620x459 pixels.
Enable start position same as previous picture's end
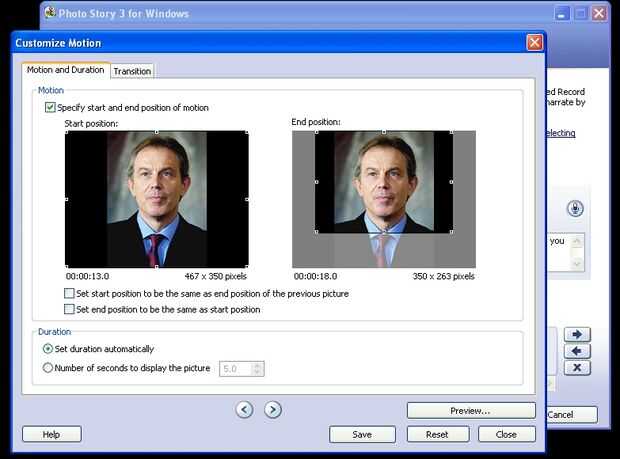tap(69, 293)
